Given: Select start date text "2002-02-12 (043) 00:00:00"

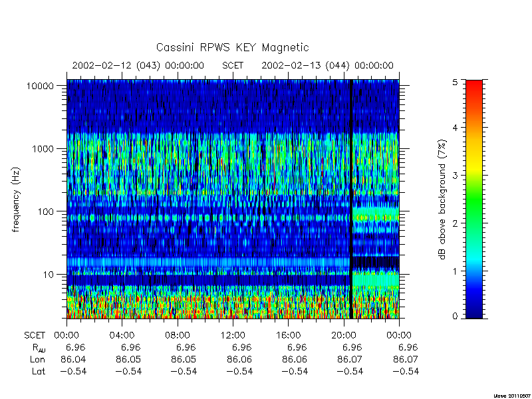Looking at the screenshot, I should tap(138, 65).
